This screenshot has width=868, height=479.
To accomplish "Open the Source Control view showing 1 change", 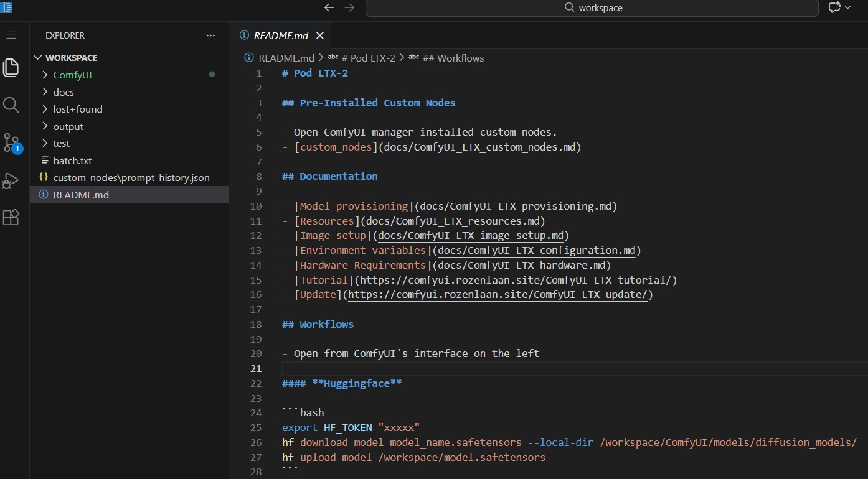I will pyautogui.click(x=11, y=142).
